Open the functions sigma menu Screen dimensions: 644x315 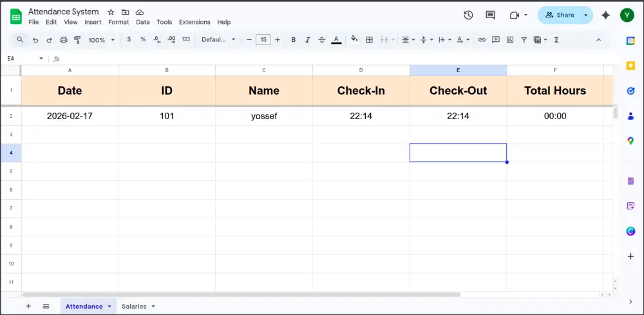(x=556, y=40)
